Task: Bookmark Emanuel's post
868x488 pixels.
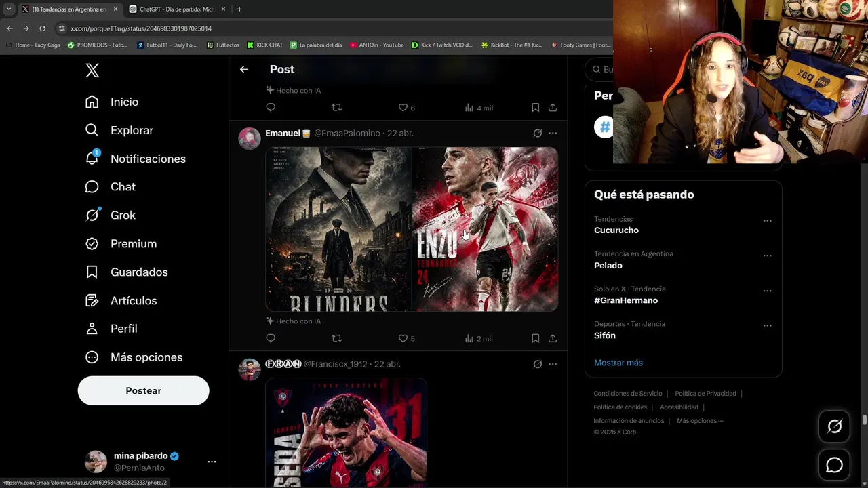Action: coord(535,338)
